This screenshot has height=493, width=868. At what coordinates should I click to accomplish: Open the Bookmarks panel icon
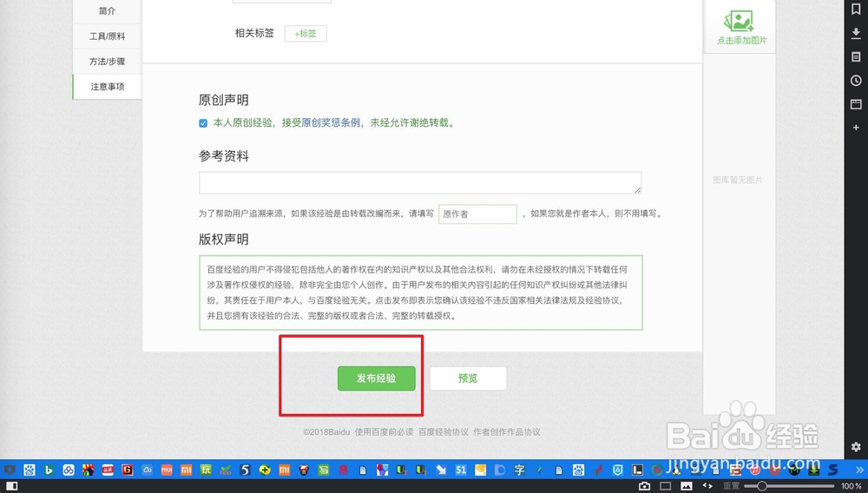856,10
